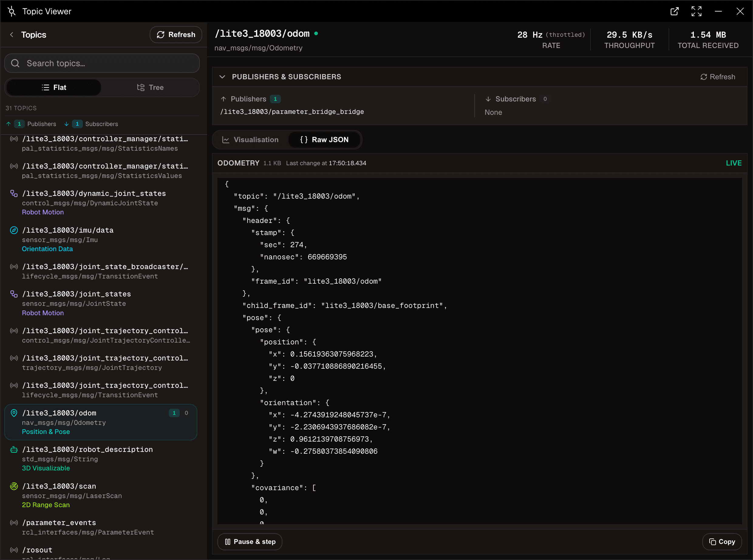Collapse the Publishers & Subscribers section
The image size is (753, 560).
(x=222, y=77)
